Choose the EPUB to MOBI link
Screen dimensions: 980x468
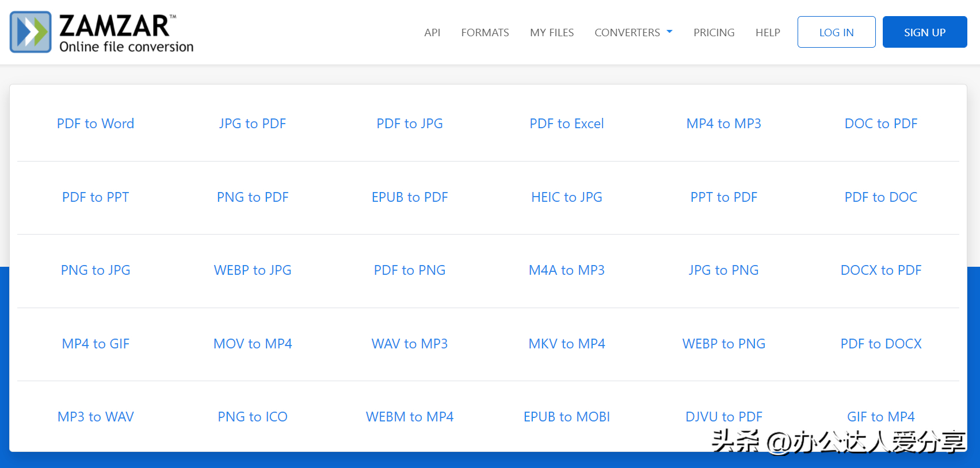coord(567,417)
